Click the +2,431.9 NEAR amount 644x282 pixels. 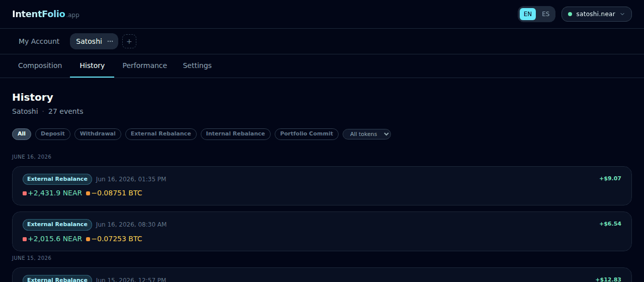point(55,193)
